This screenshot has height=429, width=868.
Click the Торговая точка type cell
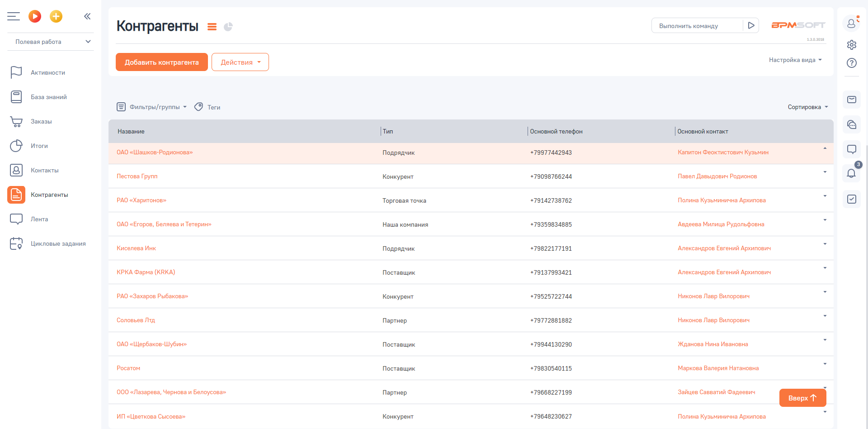404,200
